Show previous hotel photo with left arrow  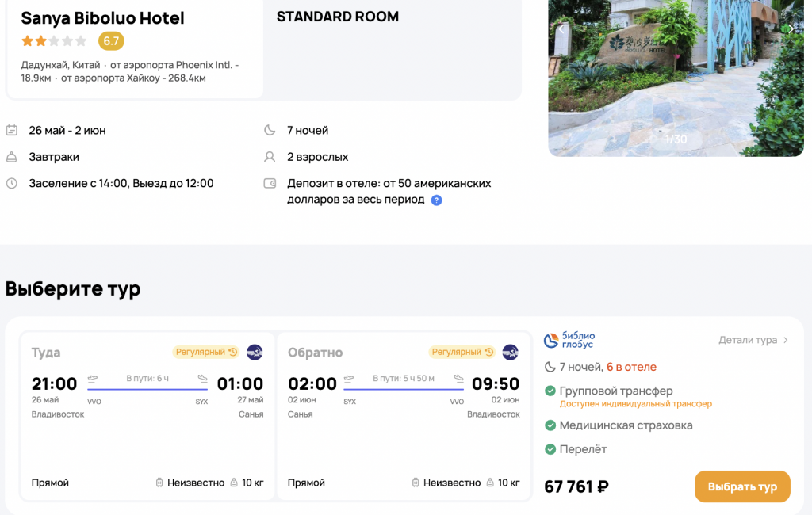pyautogui.click(x=561, y=29)
